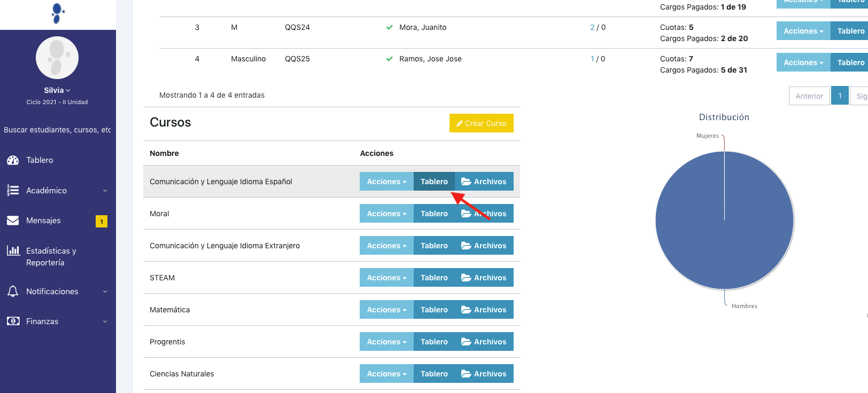Open Archivos folder for Matemática

[484, 310]
